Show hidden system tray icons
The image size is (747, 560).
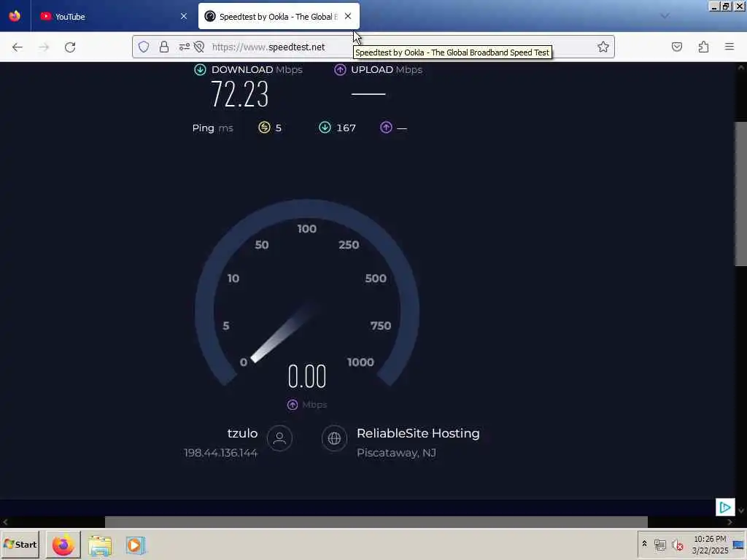(x=644, y=544)
